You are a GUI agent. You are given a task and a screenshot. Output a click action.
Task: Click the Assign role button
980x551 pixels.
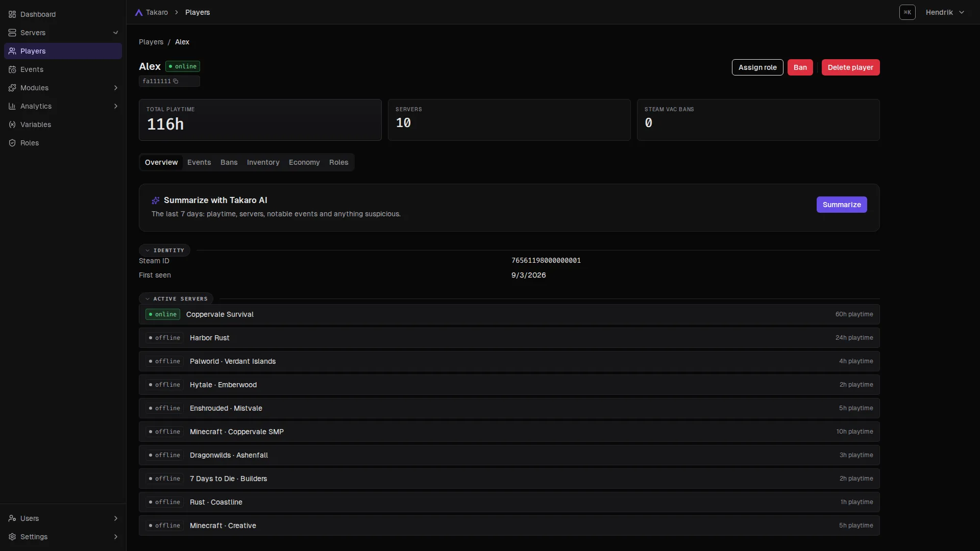(x=757, y=67)
